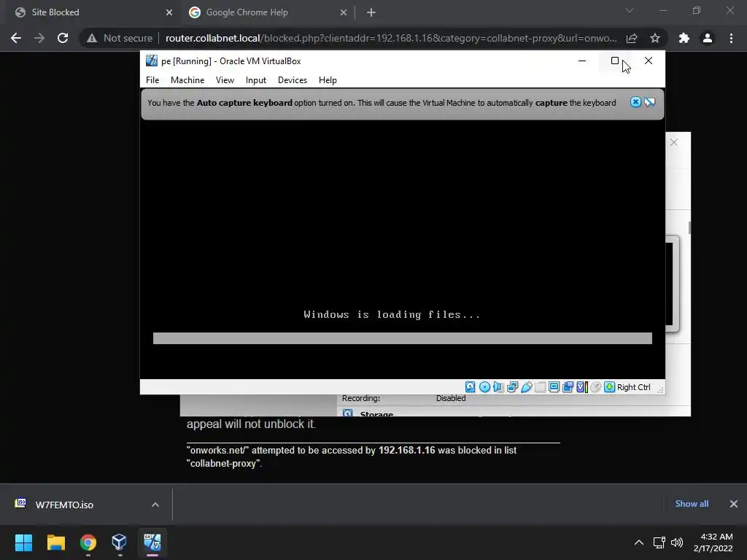Open File Explorer from taskbar
The image size is (747, 560).
pos(55,542)
